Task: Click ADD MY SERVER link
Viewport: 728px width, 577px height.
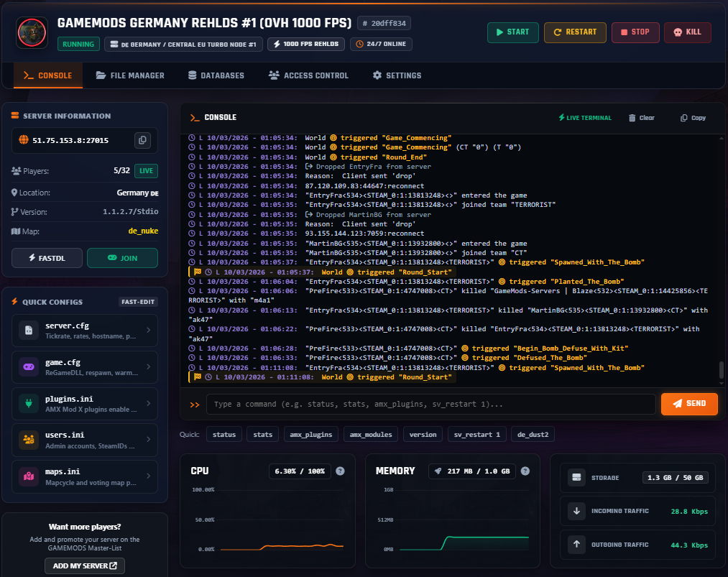Action: pyautogui.click(x=85, y=566)
